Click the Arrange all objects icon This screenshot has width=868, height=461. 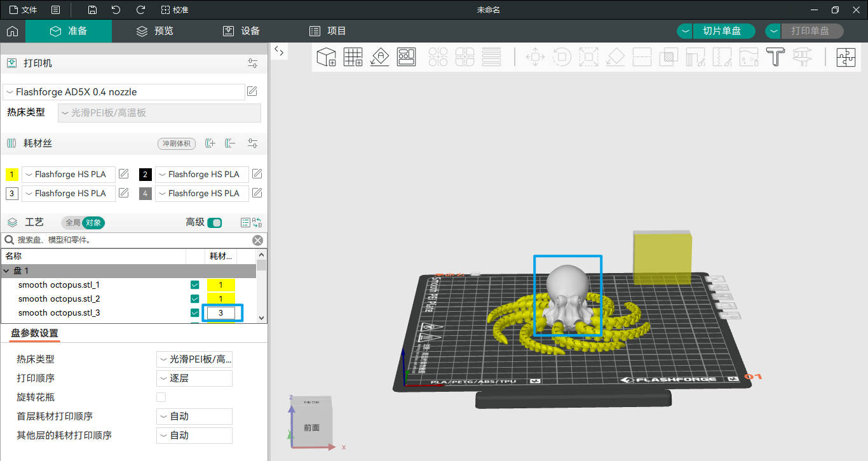click(x=406, y=57)
